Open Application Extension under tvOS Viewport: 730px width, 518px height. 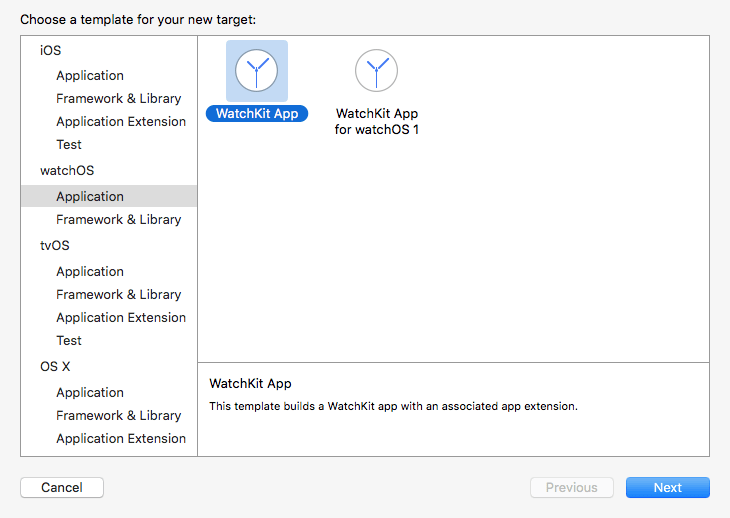[121, 318]
